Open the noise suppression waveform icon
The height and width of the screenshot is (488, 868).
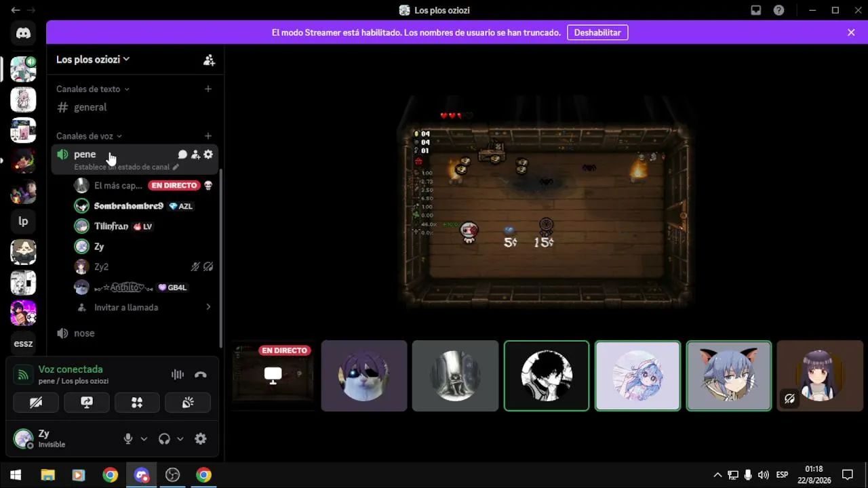pyautogui.click(x=178, y=374)
